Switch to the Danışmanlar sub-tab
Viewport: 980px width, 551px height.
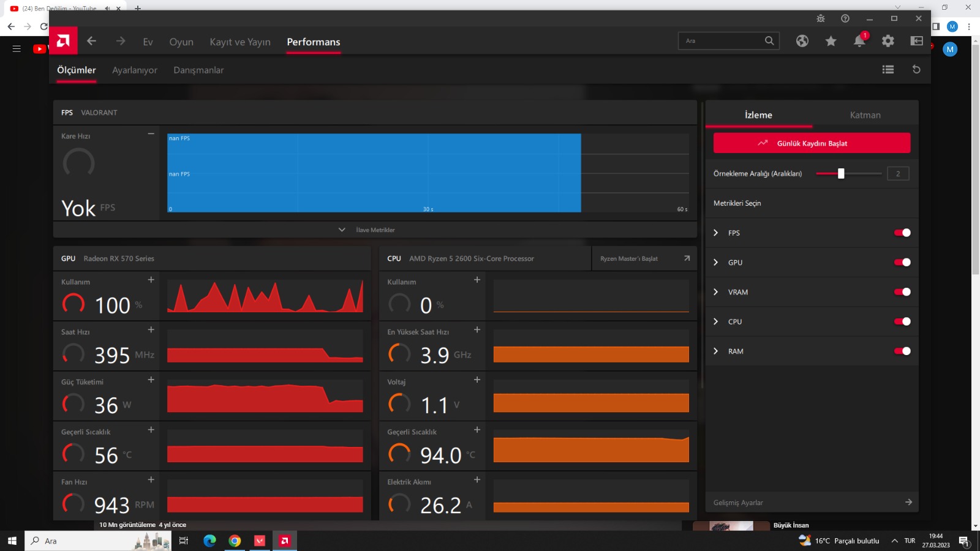198,70
